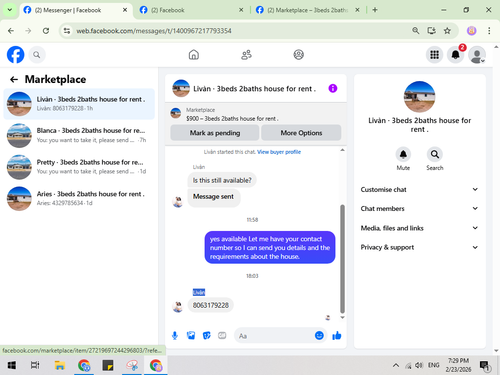Click the Facebook search magnifier icon

(37, 55)
